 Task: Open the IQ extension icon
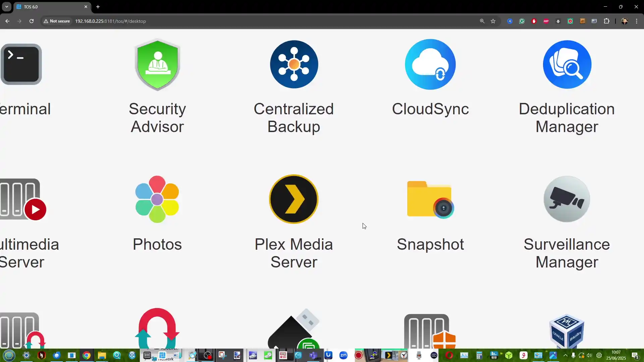click(x=510, y=21)
